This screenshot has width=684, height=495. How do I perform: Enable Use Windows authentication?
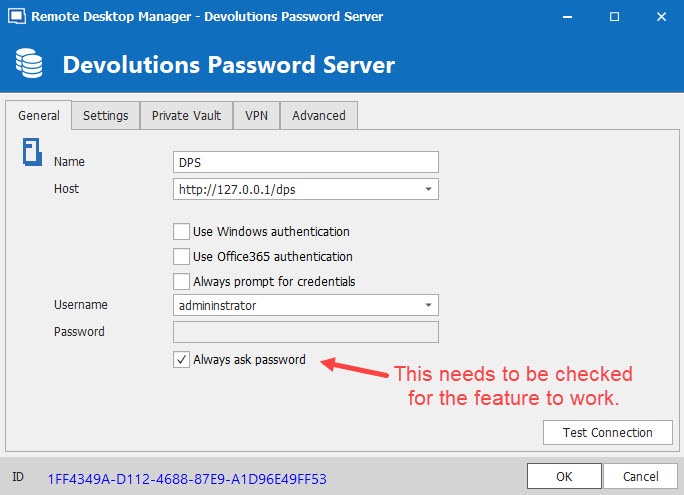(x=181, y=231)
